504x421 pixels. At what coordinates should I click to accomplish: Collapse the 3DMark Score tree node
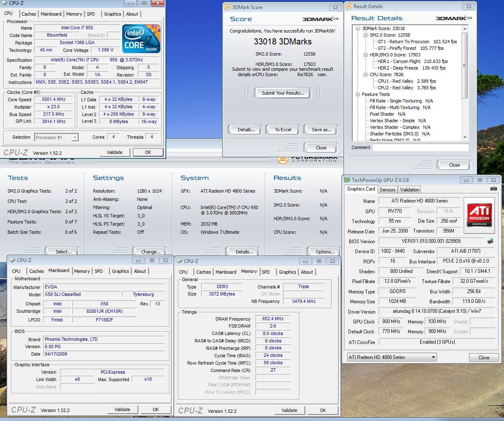pos(358,28)
